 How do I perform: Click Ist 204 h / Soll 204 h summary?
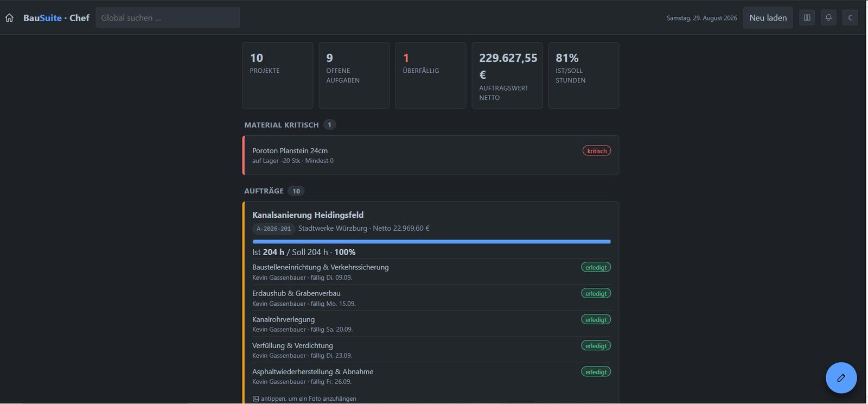pyautogui.click(x=304, y=252)
